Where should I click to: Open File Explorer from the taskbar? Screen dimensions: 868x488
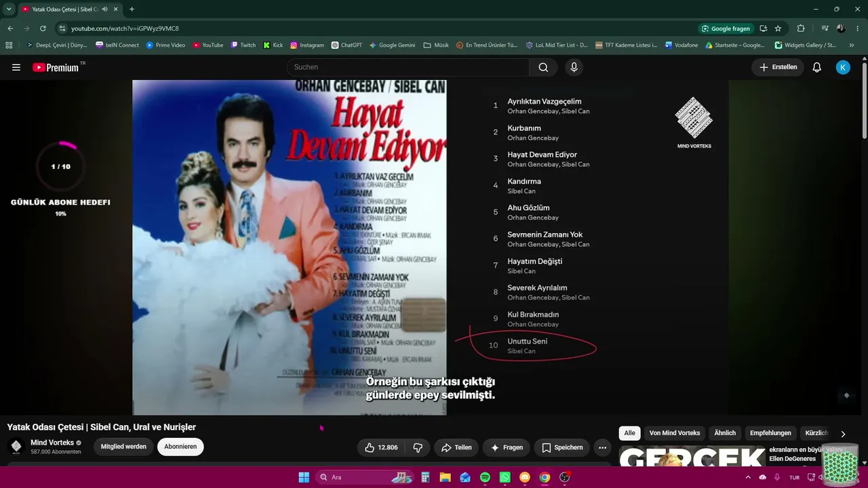tap(445, 477)
